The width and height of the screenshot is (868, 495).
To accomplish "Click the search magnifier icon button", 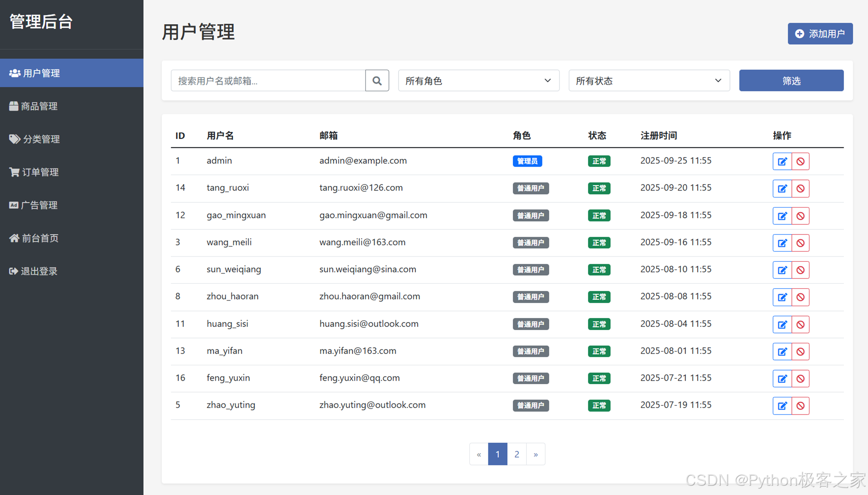I will point(377,81).
